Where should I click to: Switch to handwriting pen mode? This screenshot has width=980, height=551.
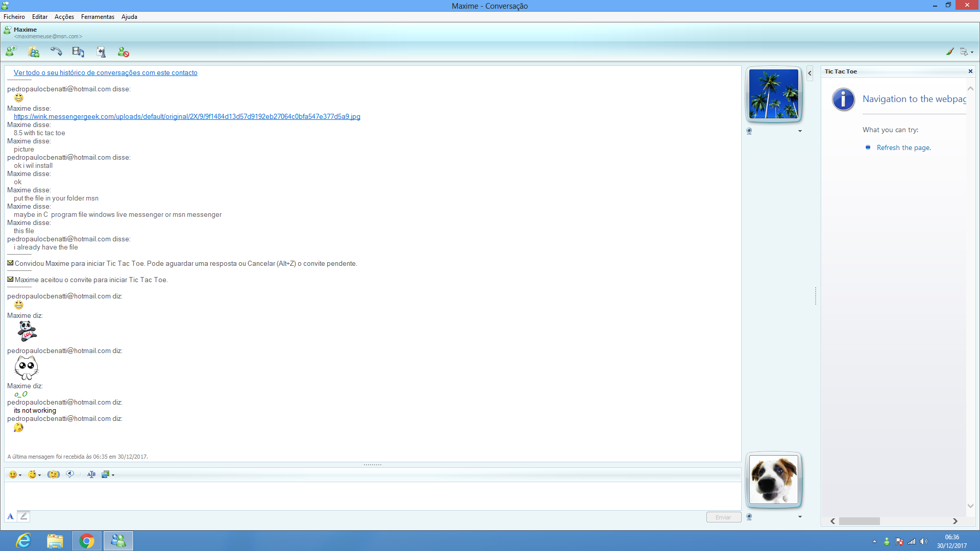click(x=23, y=516)
